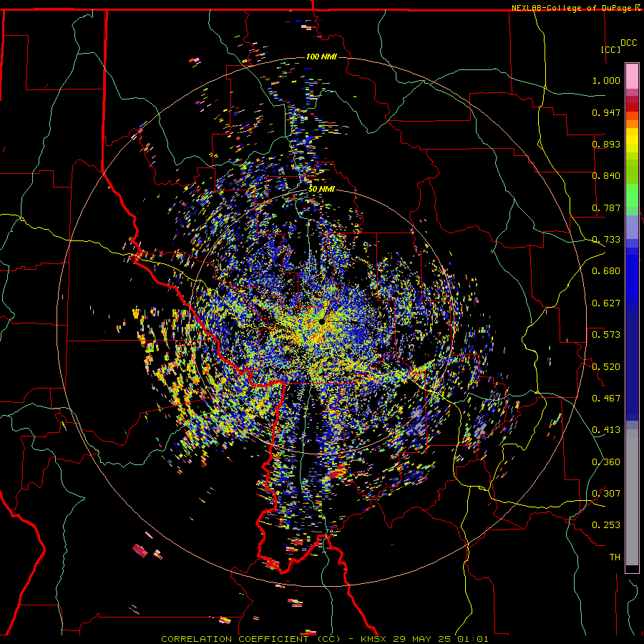
Task: Pick the gray segment of the color bar
Action: 632,497
